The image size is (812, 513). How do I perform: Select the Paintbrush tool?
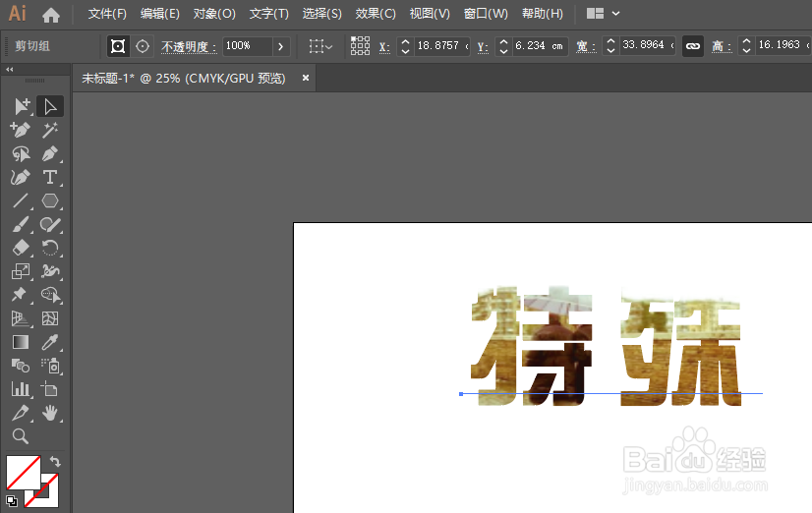pyautogui.click(x=21, y=225)
